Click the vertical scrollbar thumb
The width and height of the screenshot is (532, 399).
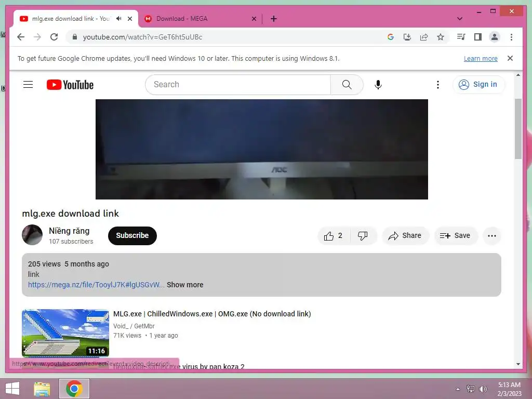click(x=518, y=129)
